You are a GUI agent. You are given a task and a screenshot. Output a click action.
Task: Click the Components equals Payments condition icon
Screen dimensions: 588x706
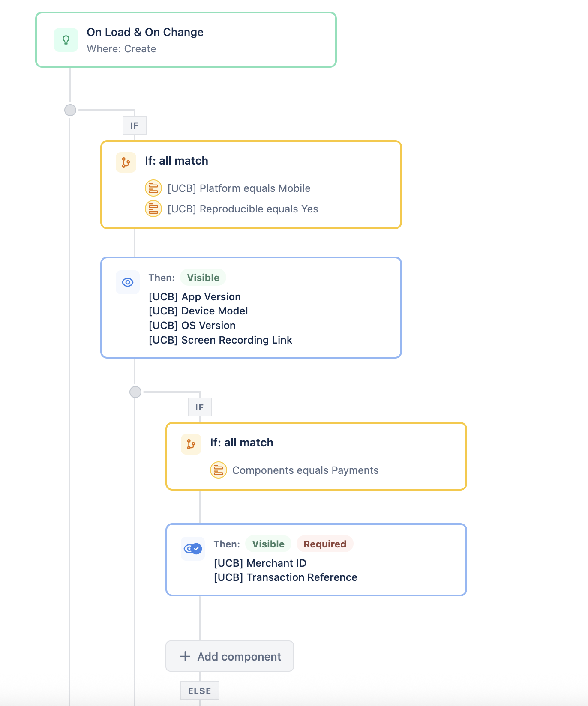click(x=219, y=470)
